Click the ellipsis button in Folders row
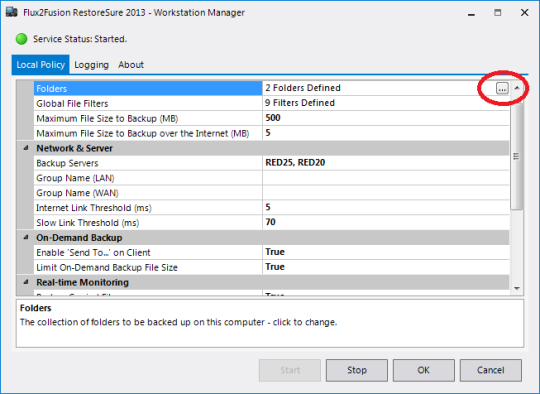This screenshot has height=394, width=540. (502, 89)
